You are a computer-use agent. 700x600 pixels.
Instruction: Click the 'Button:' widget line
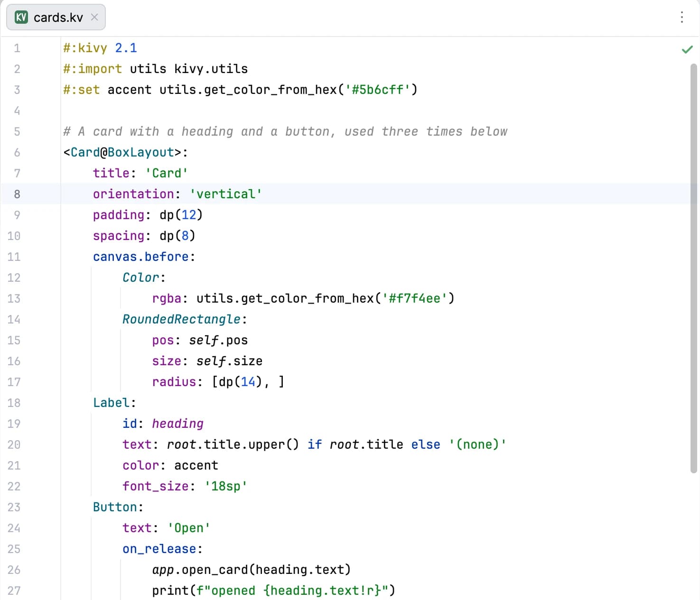118,507
